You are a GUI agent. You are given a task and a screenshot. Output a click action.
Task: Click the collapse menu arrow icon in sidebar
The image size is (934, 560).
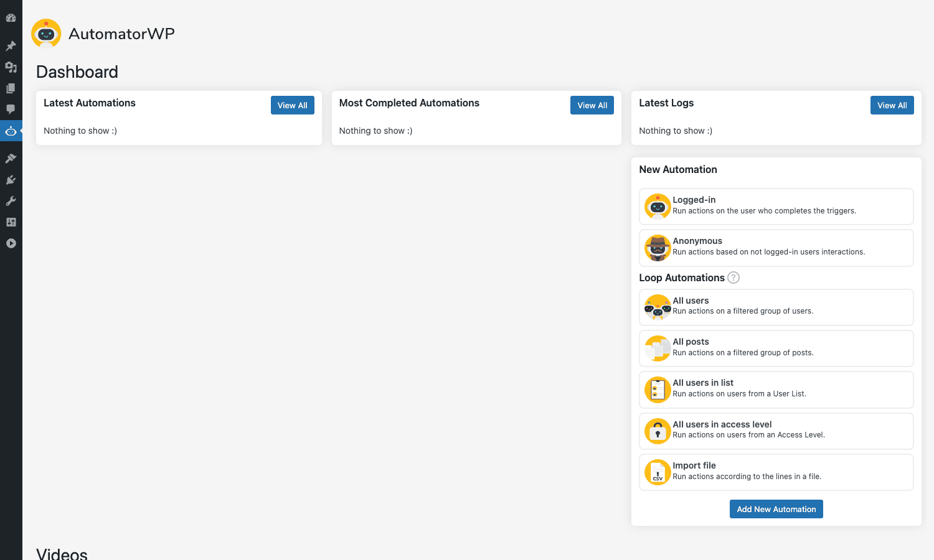(x=11, y=243)
